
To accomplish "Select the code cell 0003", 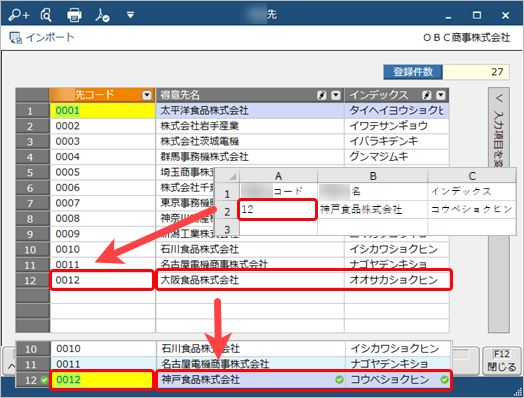I will coord(102,141).
